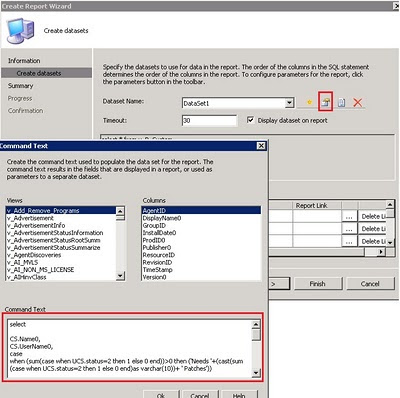Click Command Text box scroll down arrow
Screen dimensions: 400x398
[x=256, y=373]
